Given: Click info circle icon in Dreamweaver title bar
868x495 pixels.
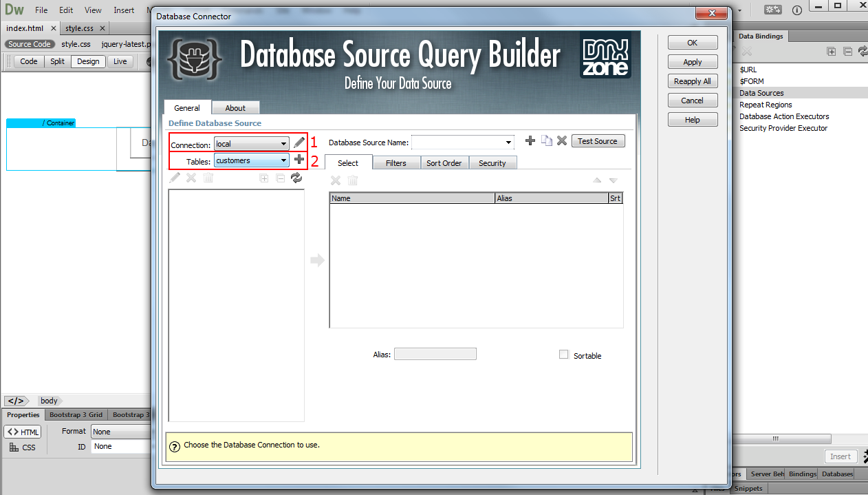Looking at the screenshot, I should pos(797,10).
